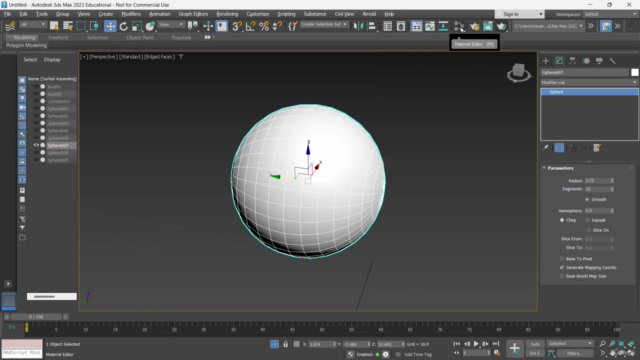The height and width of the screenshot is (360, 640).
Task: Toggle visibility of Cylinder001
Action: [36, 101]
